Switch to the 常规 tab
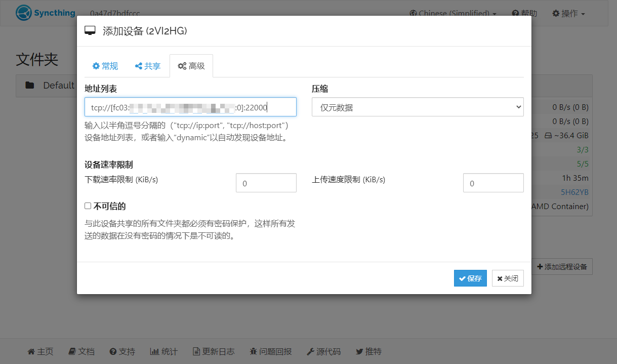This screenshot has height=364, width=617. (x=105, y=66)
